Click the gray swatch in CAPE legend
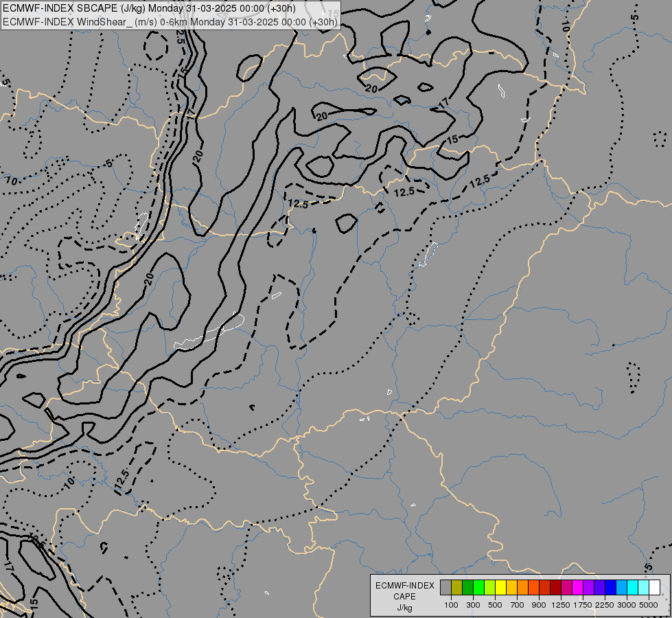Screen dimensions: 672x618 click(x=445, y=587)
